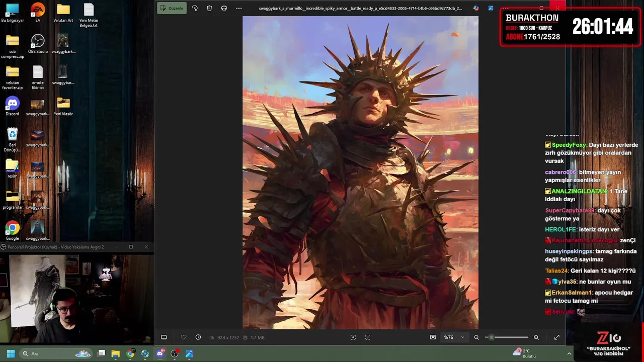Click the fit-to-window icon beside zoom percent
Screen dimensions: 644x362
[433, 337]
